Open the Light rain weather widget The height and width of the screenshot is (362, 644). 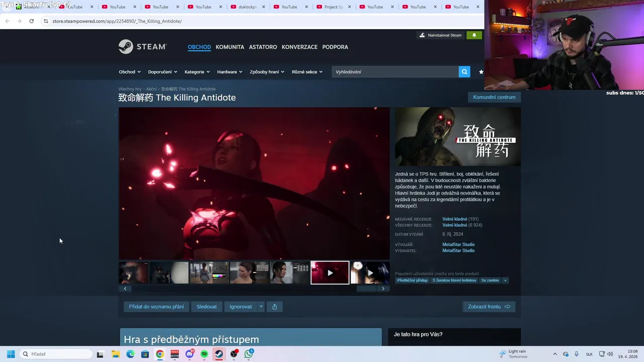[513, 354]
